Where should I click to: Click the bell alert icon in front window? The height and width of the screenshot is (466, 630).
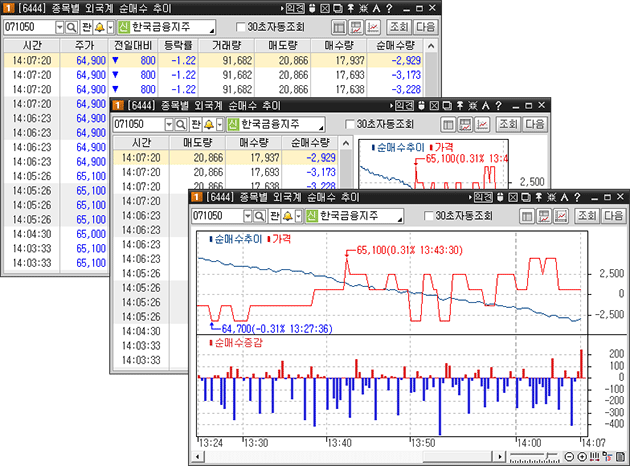pyautogui.click(x=287, y=217)
